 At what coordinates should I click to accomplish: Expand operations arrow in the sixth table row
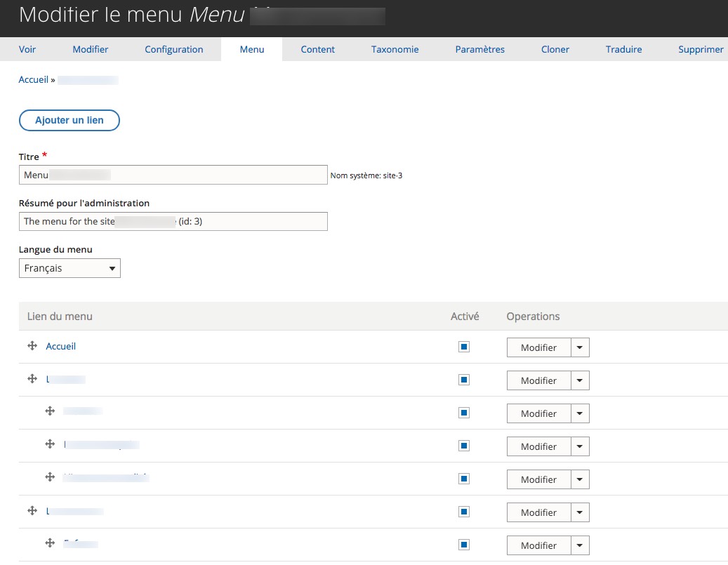[580, 512]
